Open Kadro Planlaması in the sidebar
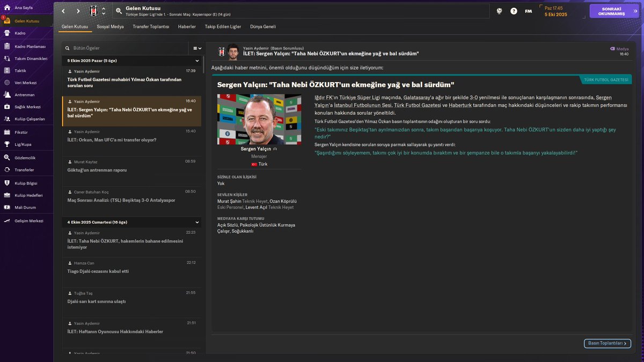Viewport: 644px width, 362px height. [x=27, y=46]
